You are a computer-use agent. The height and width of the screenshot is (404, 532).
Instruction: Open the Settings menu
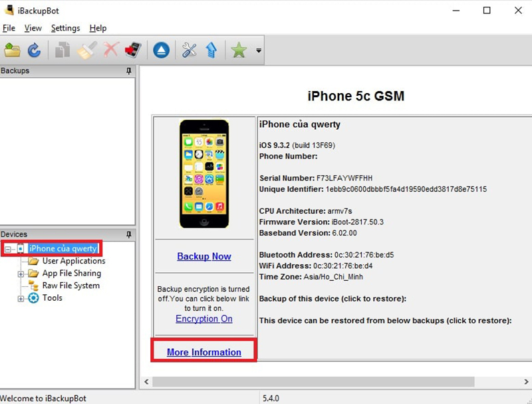[65, 28]
